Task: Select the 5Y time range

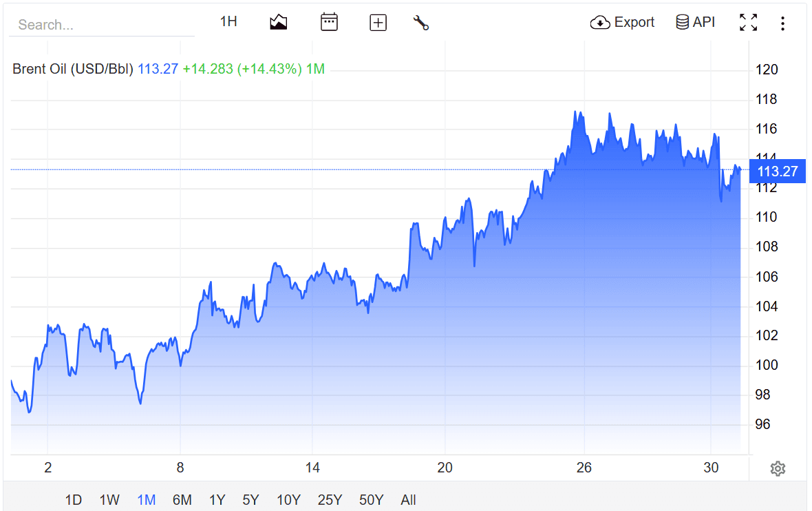Action: tap(250, 500)
